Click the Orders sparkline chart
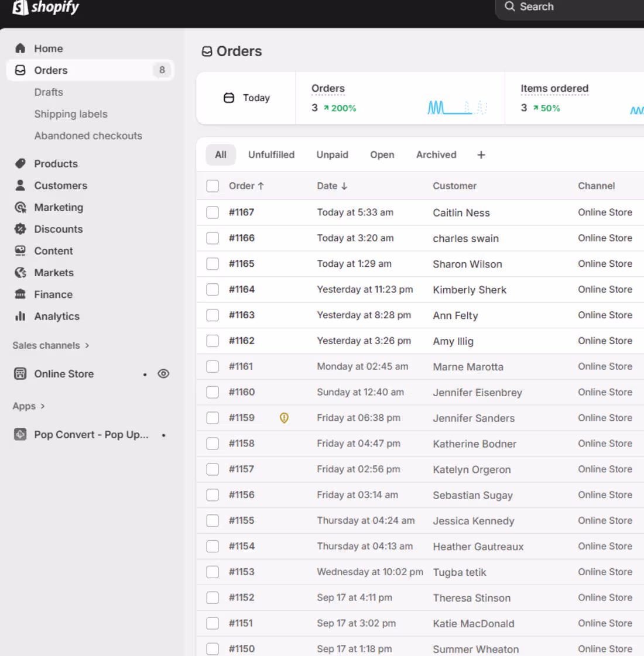This screenshot has height=656, width=644. [457, 107]
